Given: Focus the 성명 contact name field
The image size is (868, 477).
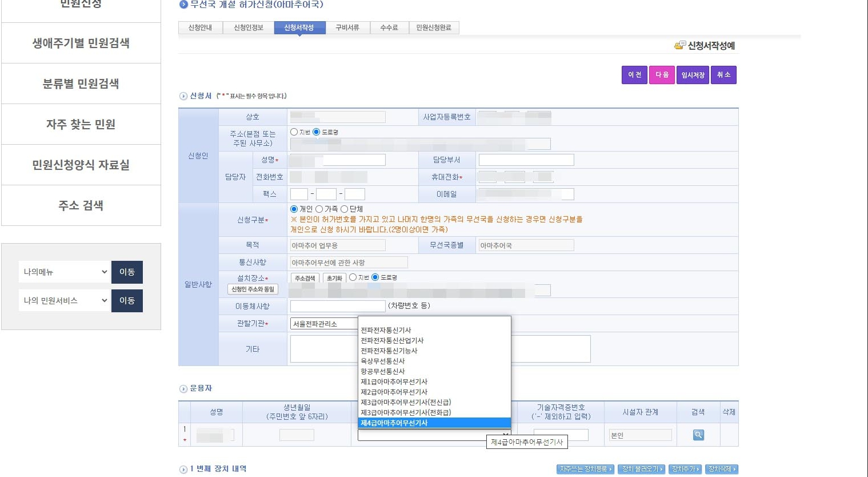Looking at the screenshot, I should pyautogui.click(x=338, y=160).
